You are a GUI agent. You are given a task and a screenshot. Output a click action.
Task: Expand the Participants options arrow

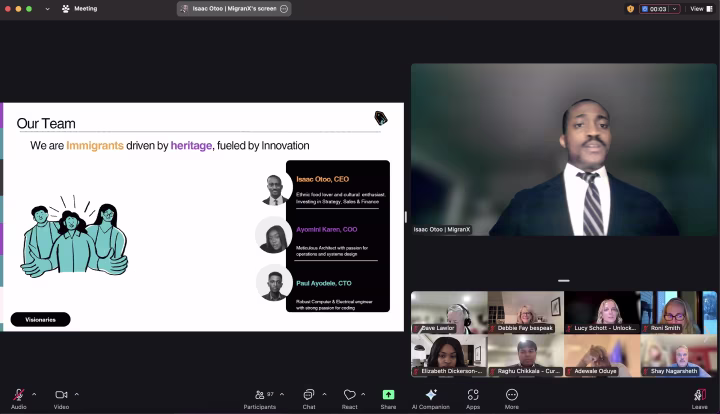tap(282, 394)
